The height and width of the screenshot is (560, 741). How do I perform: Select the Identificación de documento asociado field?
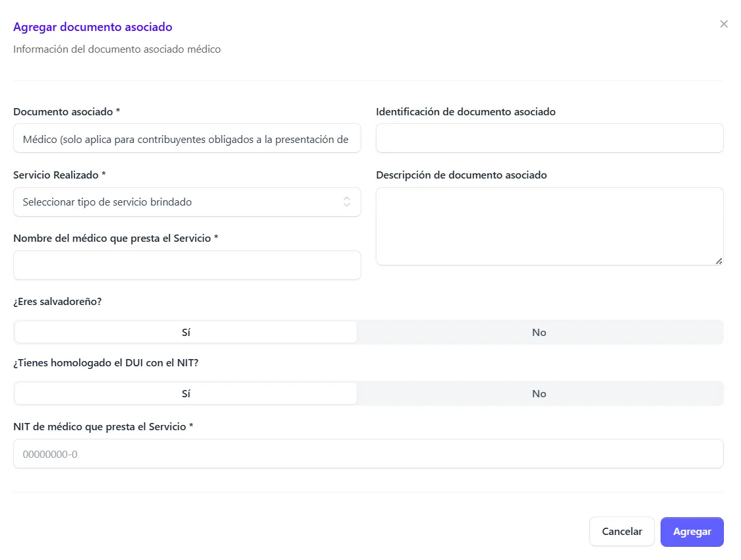(549, 138)
